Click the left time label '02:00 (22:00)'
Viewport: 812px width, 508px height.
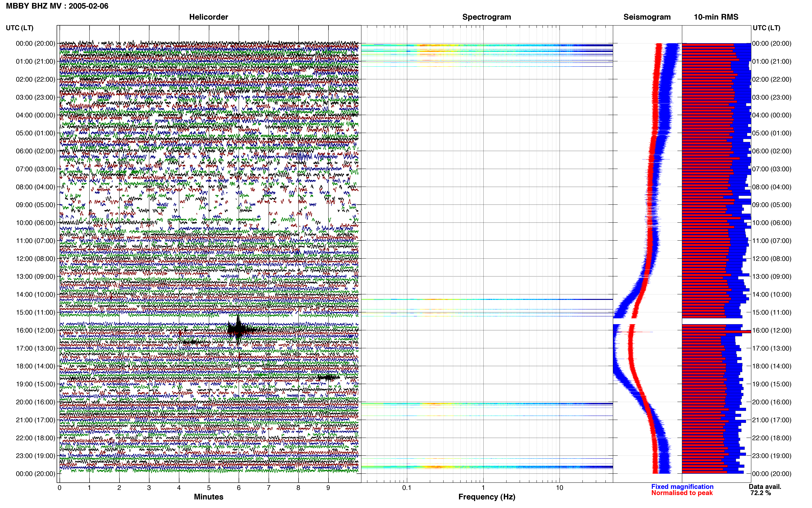point(35,79)
